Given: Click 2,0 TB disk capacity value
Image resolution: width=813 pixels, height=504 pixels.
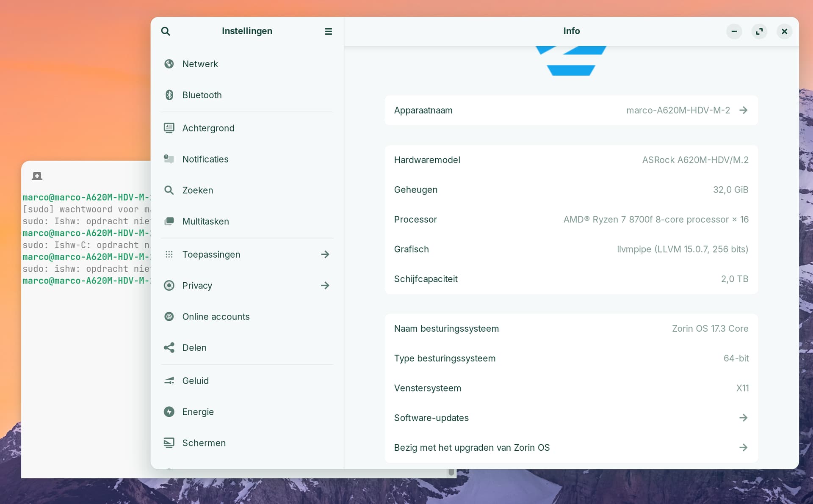Looking at the screenshot, I should point(734,279).
